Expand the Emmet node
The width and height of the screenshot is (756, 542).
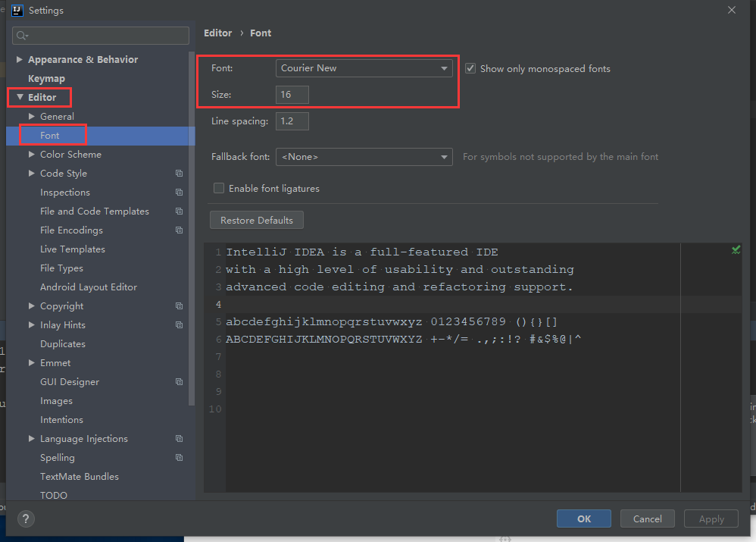[31, 363]
